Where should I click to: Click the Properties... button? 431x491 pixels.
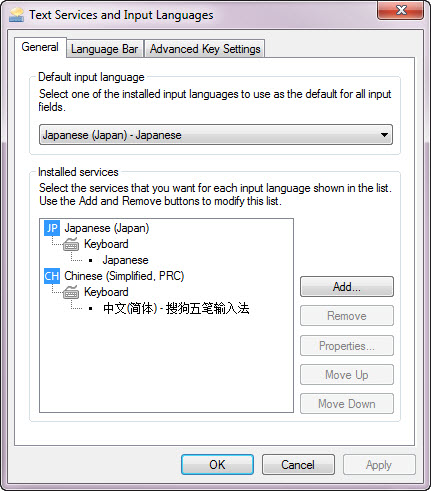pyautogui.click(x=347, y=346)
